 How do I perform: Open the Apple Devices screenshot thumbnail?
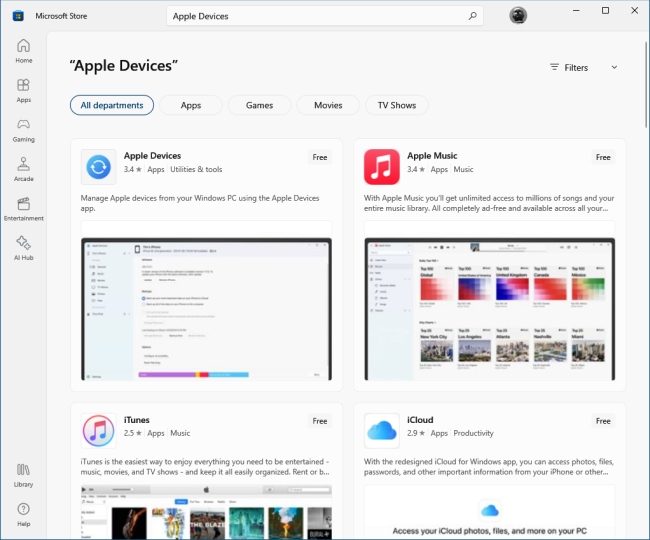[x=207, y=309]
